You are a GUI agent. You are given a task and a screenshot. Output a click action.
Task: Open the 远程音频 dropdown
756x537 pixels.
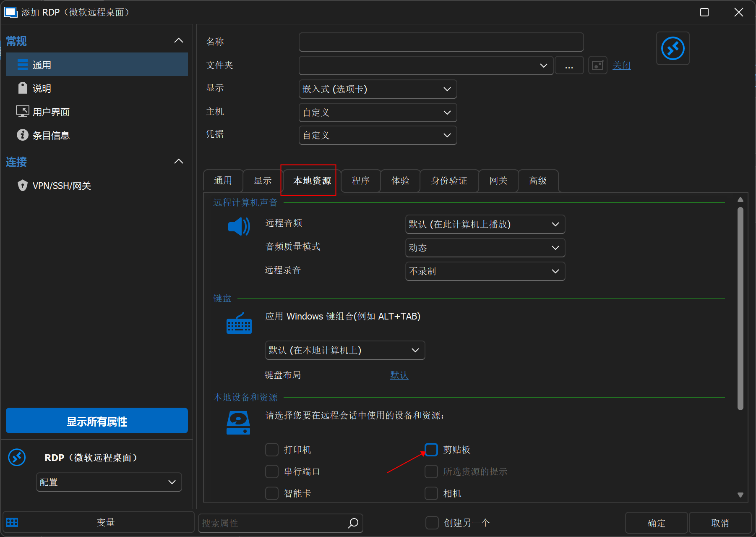485,225
